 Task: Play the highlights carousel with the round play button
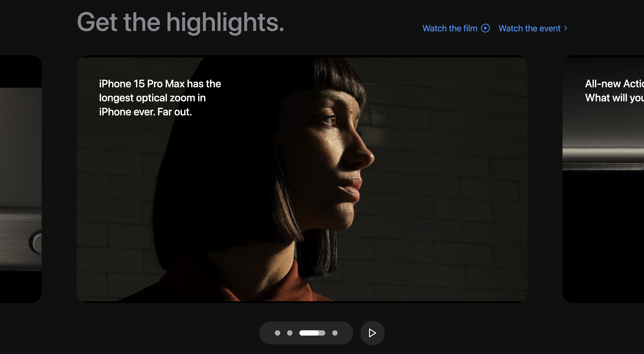tap(372, 333)
